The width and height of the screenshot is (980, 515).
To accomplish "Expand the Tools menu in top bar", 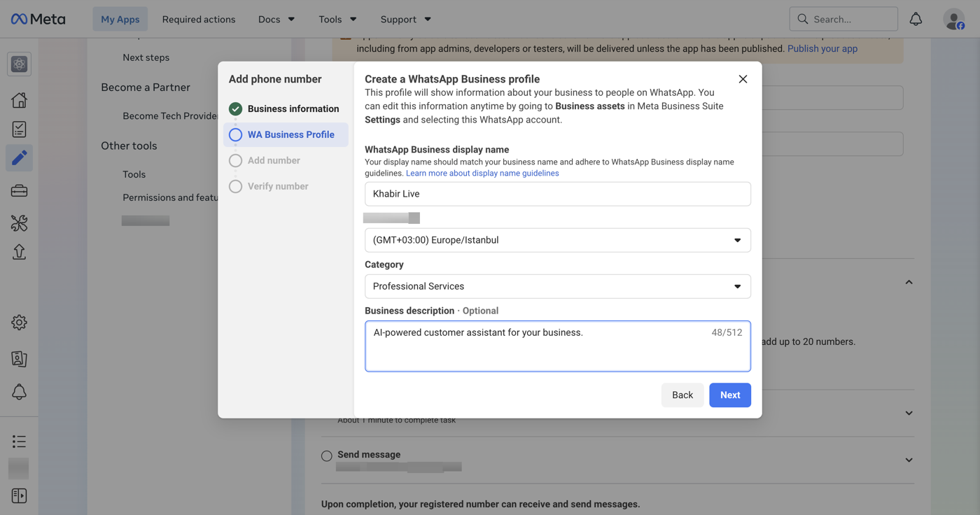I will pyautogui.click(x=338, y=19).
